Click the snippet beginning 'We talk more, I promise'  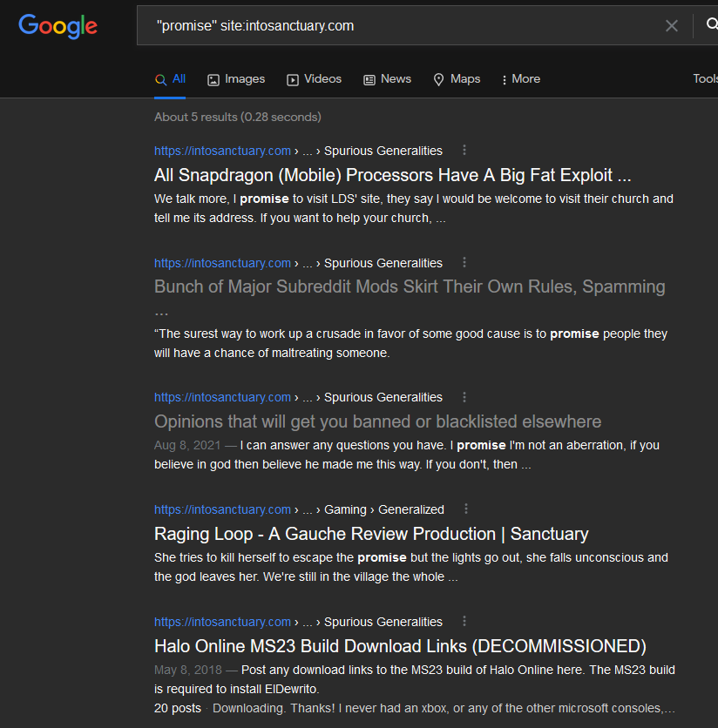[414, 208]
